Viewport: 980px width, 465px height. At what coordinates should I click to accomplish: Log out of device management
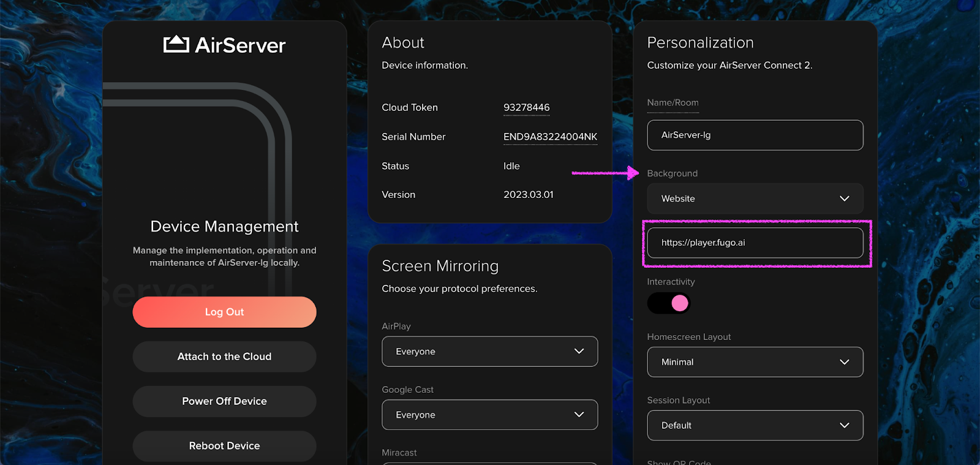(224, 312)
